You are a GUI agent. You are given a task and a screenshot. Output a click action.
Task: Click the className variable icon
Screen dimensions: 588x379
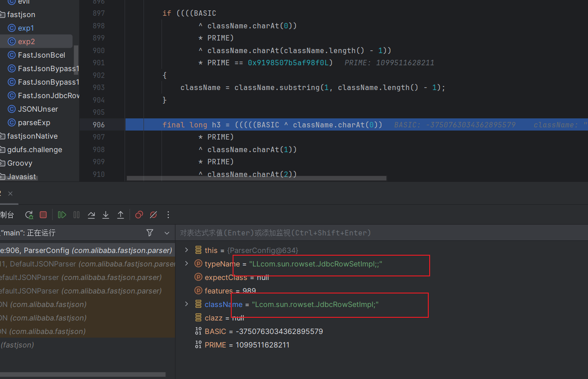point(198,304)
